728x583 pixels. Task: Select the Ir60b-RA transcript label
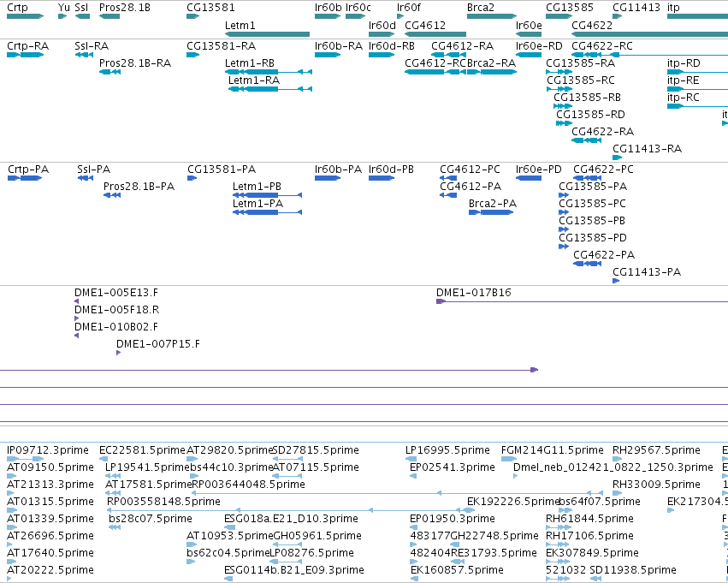[339, 45]
